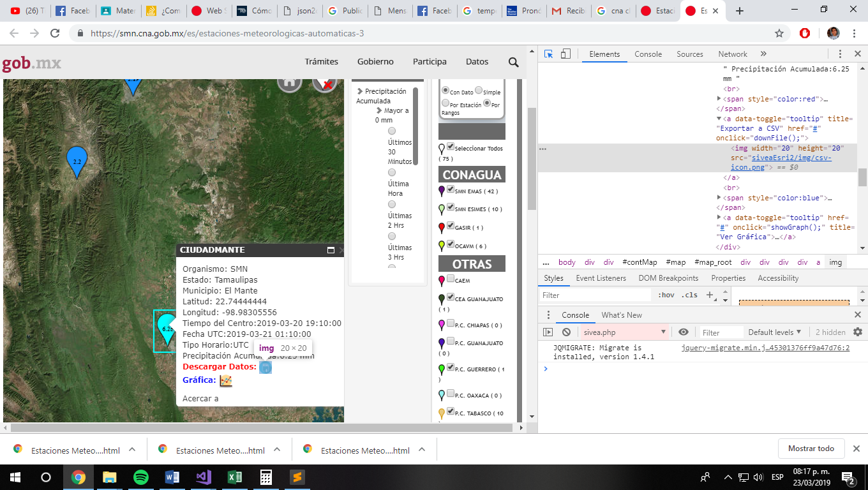Select the Con Dato radio button
The image size is (868, 490).
click(445, 91)
